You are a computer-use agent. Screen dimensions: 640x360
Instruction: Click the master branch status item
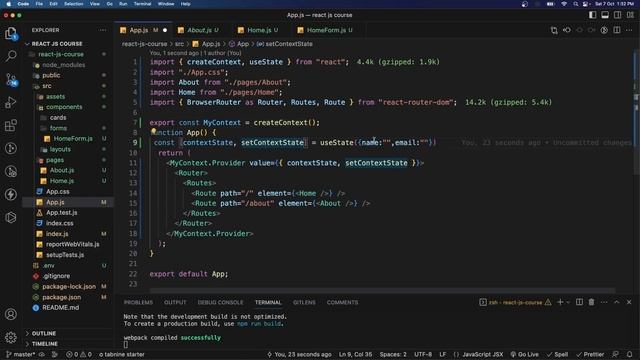(x=20, y=354)
